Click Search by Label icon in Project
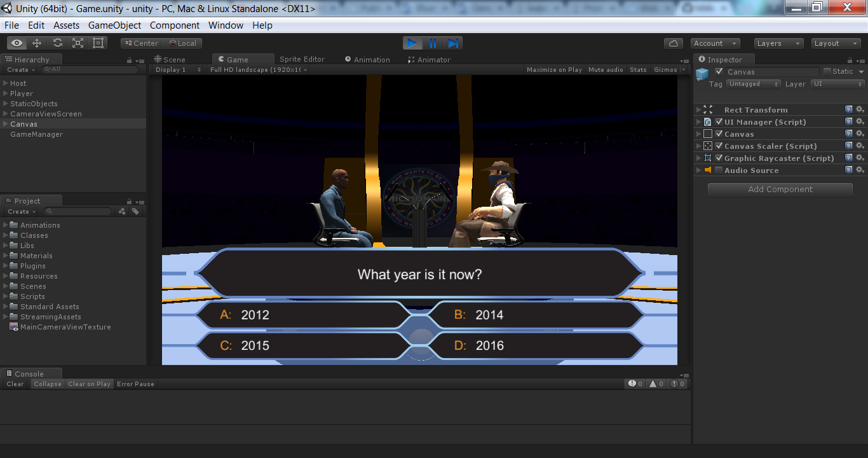 135,212
